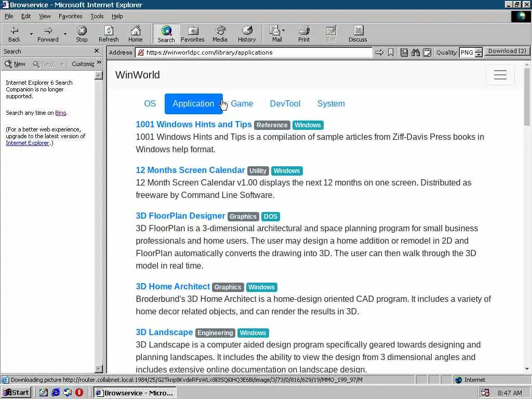
Task: Click the Engineering tag on 3D Landscape
Action: (216, 333)
